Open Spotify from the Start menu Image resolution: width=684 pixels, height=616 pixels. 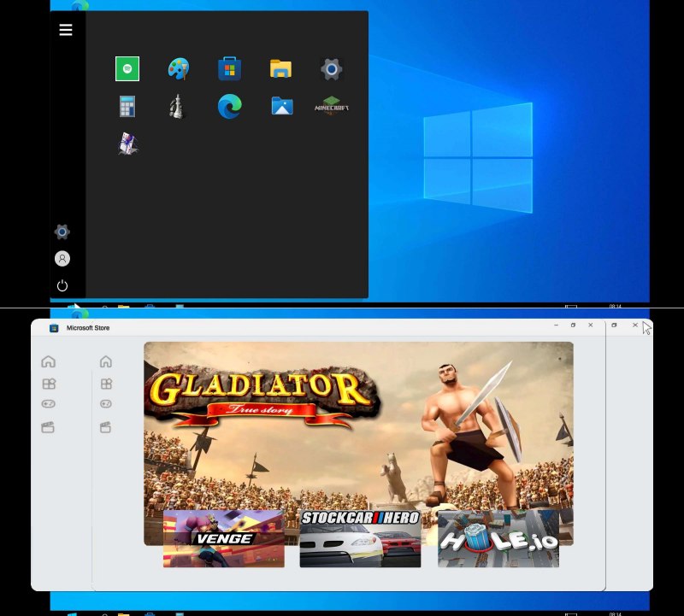pyautogui.click(x=127, y=68)
